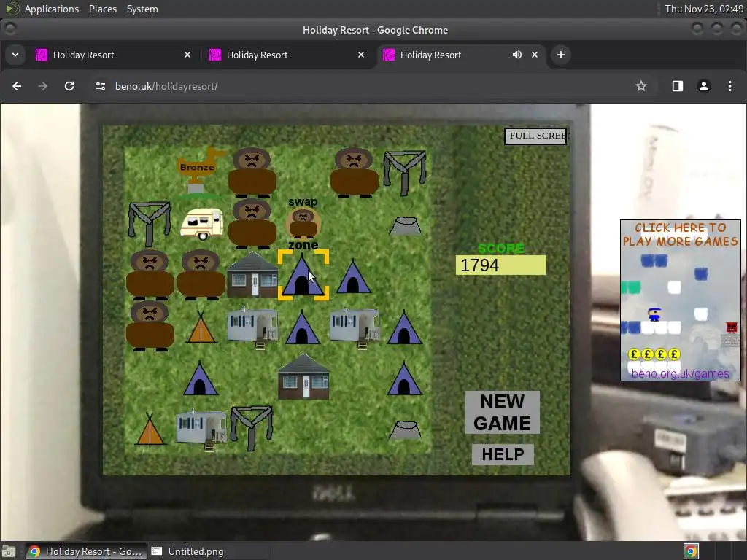Select the grey stone in the bottom row

(405, 430)
